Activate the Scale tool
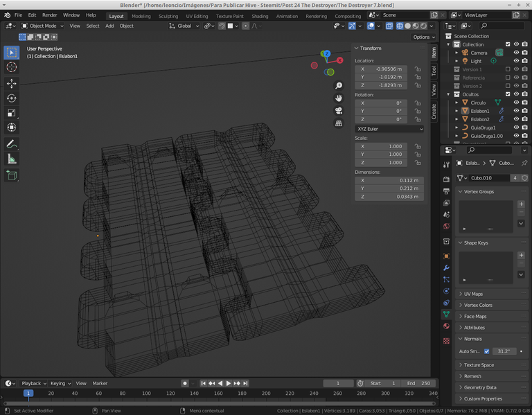The height and width of the screenshot is (415, 532). 12,113
